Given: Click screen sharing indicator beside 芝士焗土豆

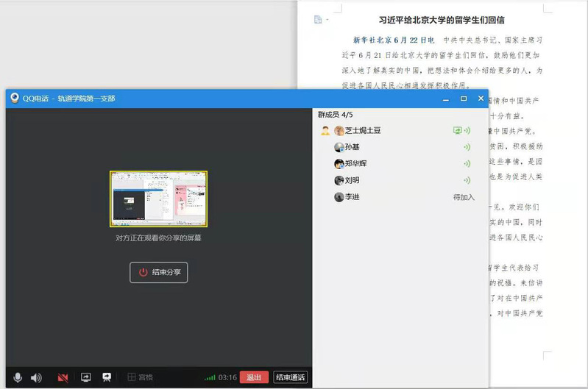Looking at the screenshot, I should 457,130.
